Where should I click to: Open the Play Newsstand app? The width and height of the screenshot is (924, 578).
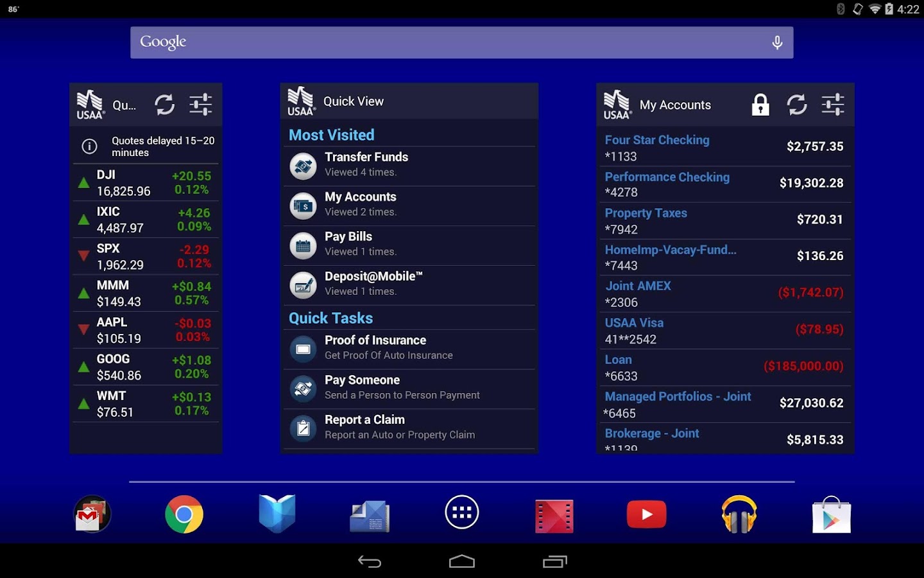(x=370, y=516)
